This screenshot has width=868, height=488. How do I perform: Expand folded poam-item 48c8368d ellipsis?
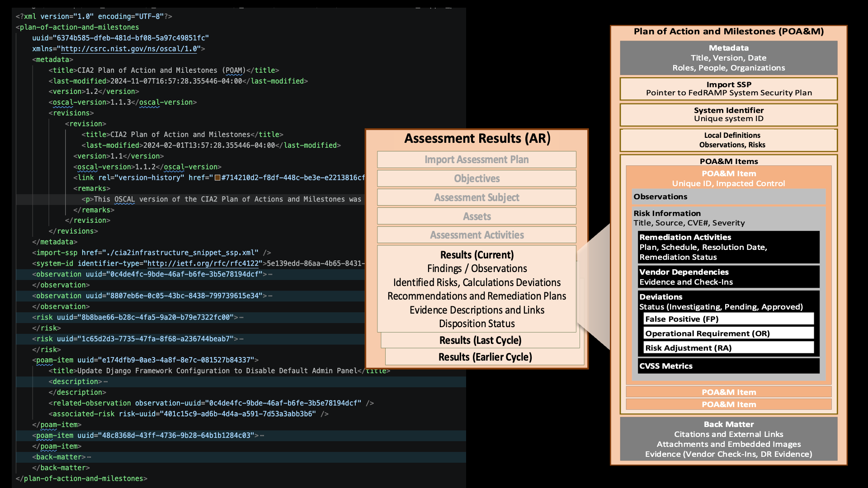point(262,436)
